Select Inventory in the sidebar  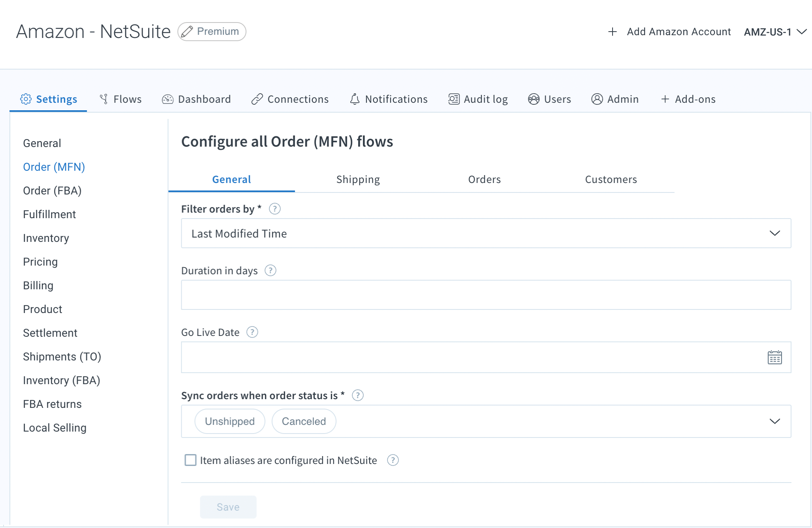[46, 238]
